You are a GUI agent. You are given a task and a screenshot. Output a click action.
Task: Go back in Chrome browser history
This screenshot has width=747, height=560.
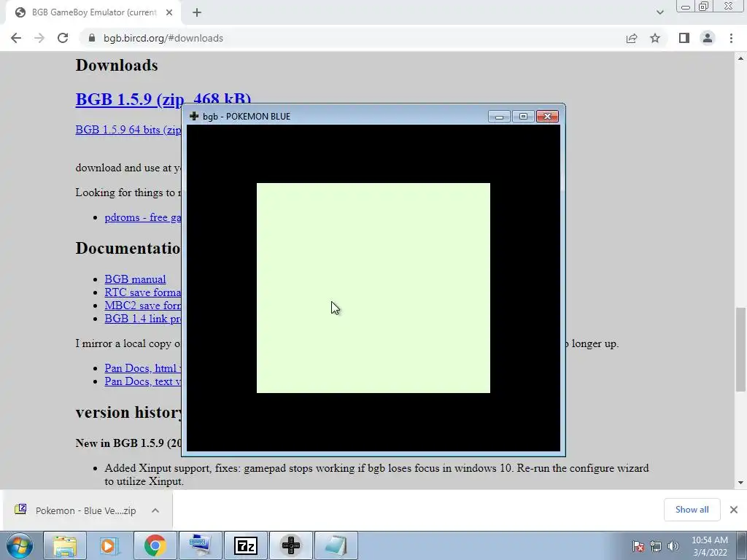coord(16,38)
